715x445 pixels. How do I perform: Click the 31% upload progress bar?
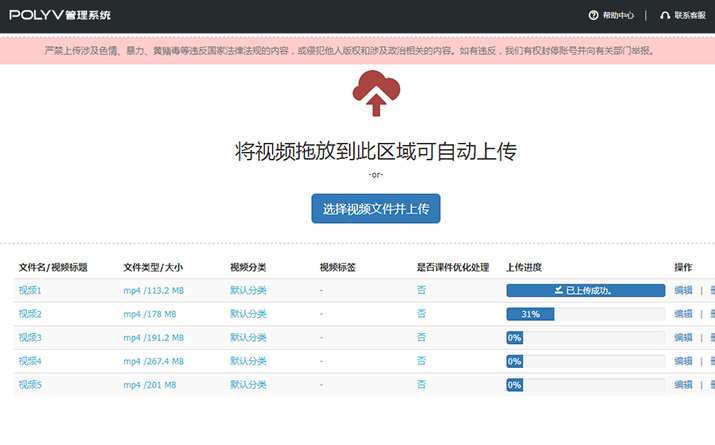click(585, 314)
